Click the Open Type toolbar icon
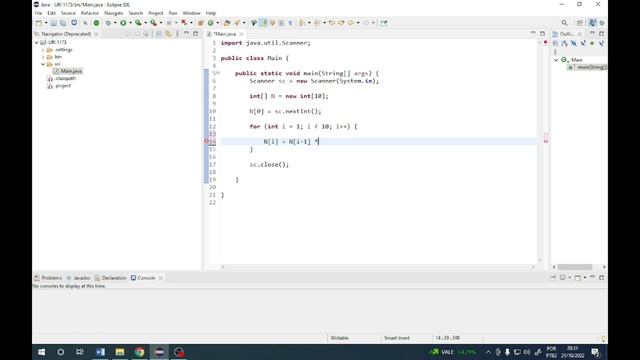640x360 pixels. [x=227, y=23]
